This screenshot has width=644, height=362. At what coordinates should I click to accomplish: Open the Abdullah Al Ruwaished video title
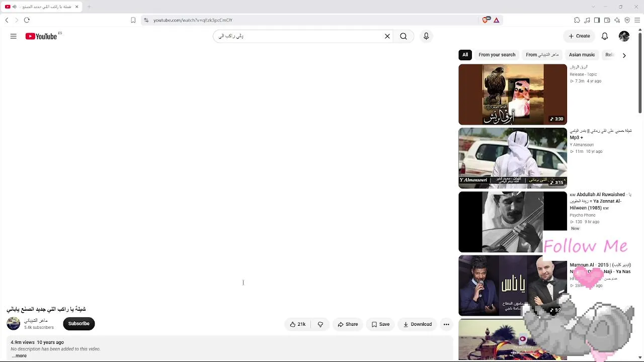[600, 201]
